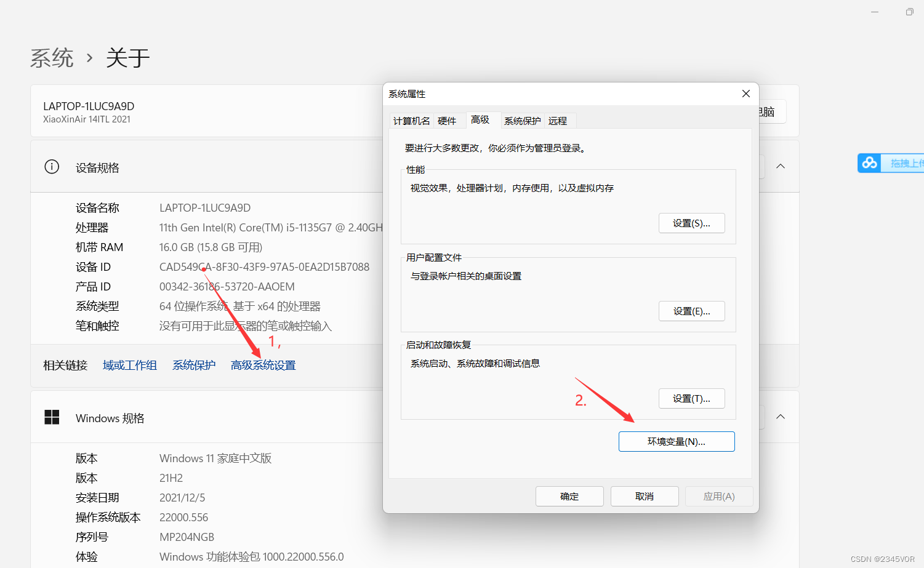Click the 关于 breadcrumb title
924x568 pixels.
128,58
